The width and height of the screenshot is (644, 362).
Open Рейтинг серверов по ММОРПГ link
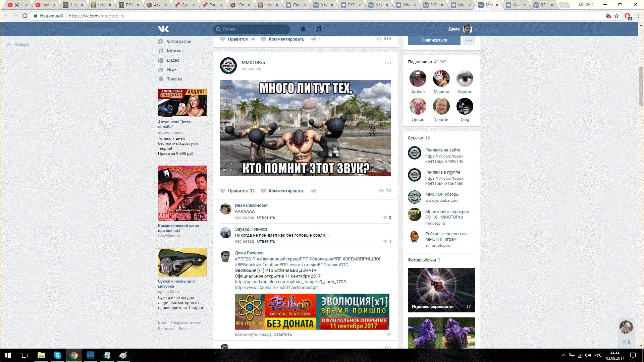click(x=446, y=237)
